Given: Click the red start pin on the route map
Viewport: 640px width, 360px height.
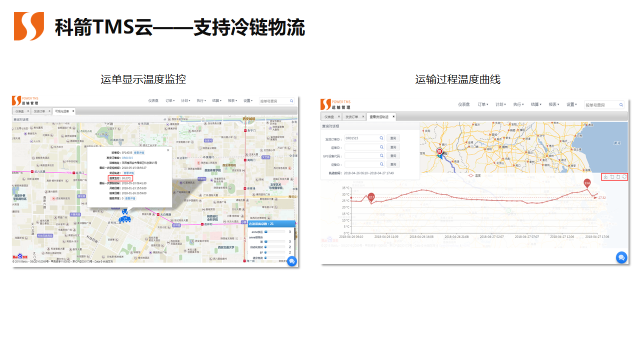Looking at the screenshot, I should click(x=440, y=152).
